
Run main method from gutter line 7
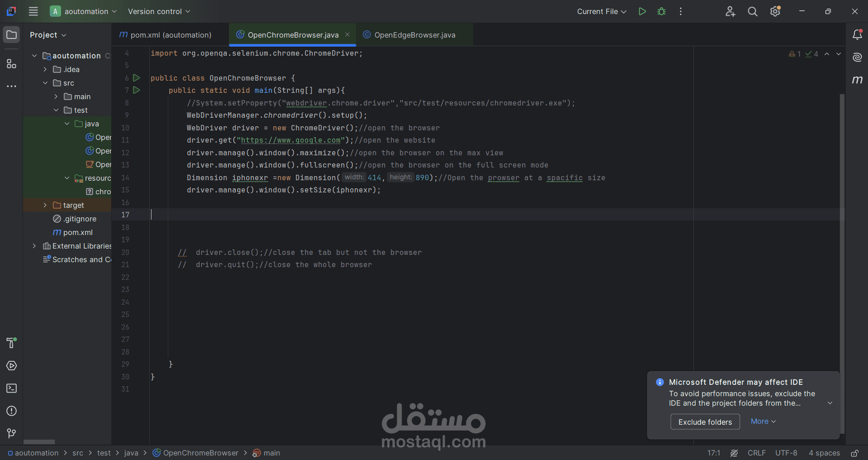click(x=137, y=90)
